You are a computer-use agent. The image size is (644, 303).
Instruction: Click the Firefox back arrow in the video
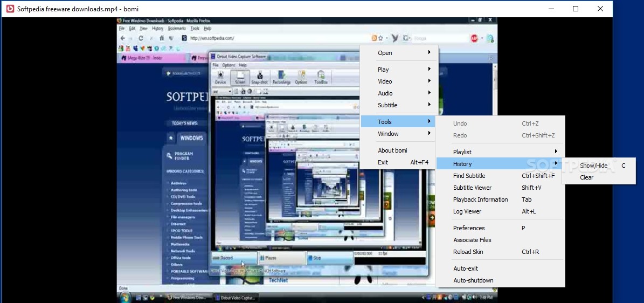click(122, 38)
